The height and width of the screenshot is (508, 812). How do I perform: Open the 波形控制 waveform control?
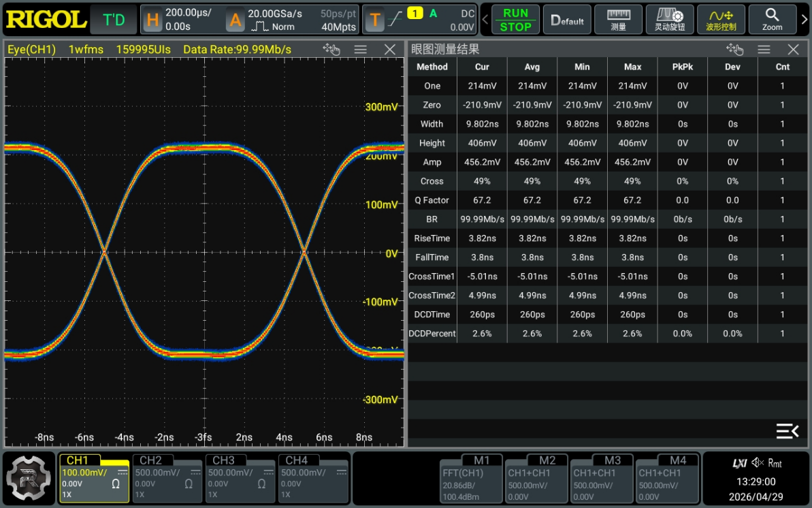(721, 20)
